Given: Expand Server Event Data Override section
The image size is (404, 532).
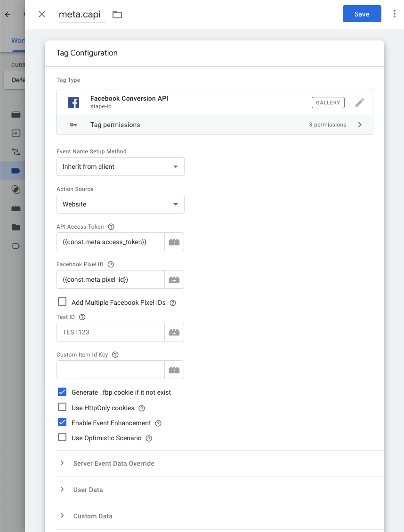Looking at the screenshot, I should 113,463.
